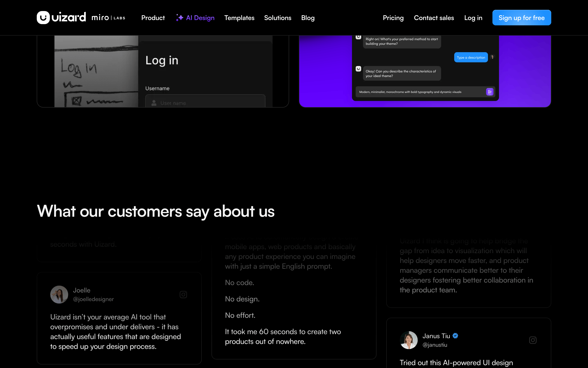Click the 'No code.' line
The image size is (588, 368).
pos(239,283)
